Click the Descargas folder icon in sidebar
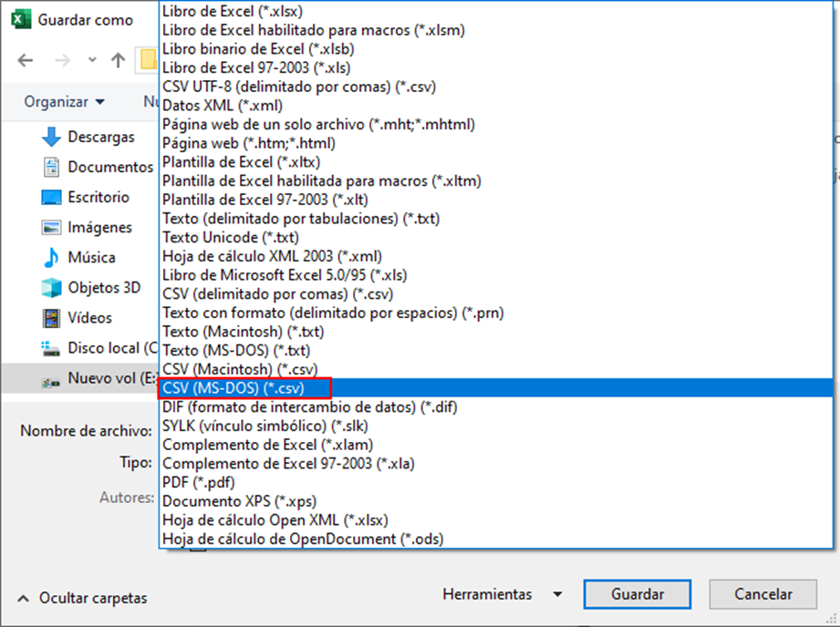The image size is (840, 627). point(52,138)
